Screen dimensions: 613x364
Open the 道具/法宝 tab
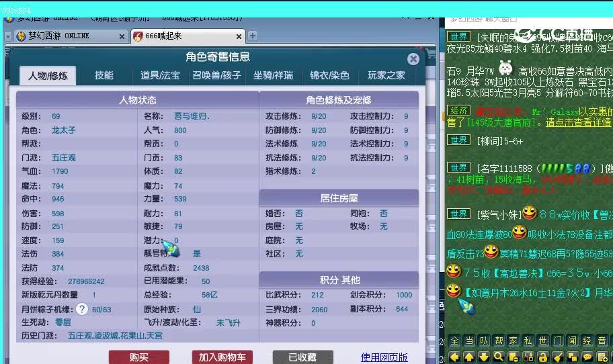tap(160, 75)
